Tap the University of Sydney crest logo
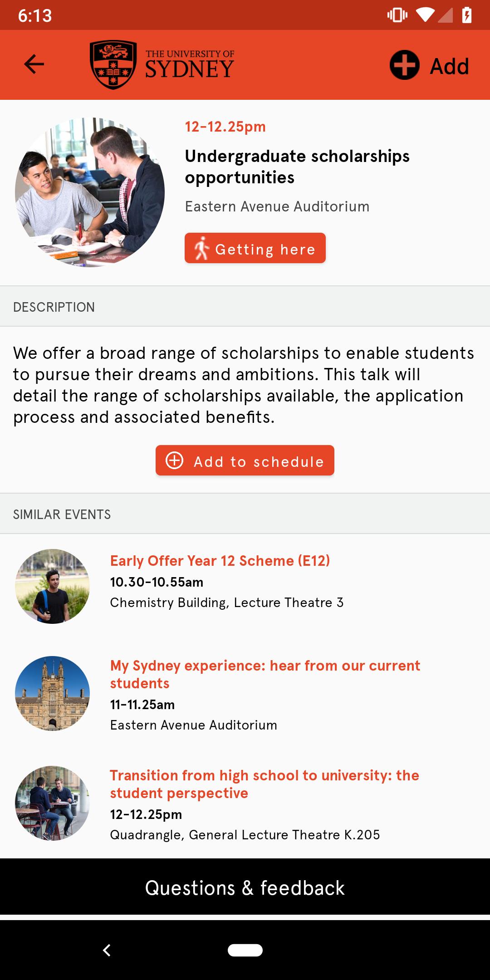 coord(113,65)
